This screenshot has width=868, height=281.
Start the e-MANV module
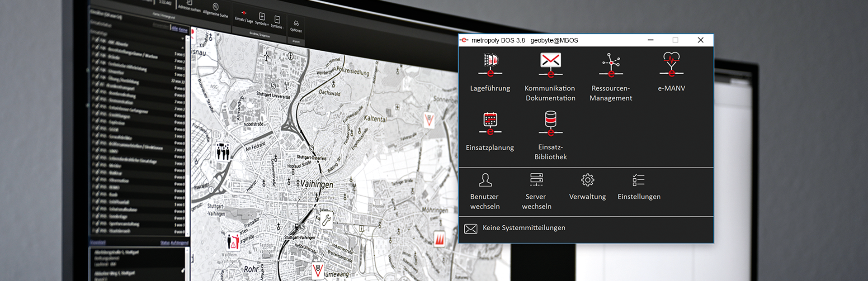(x=671, y=72)
